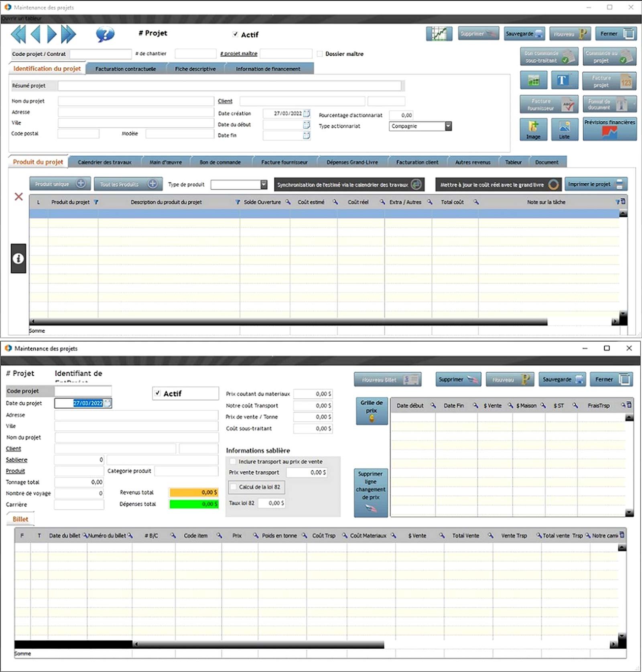Open the Liste picture icon button
642x672 pixels.
pyautogui.click(x=565, y=129)
